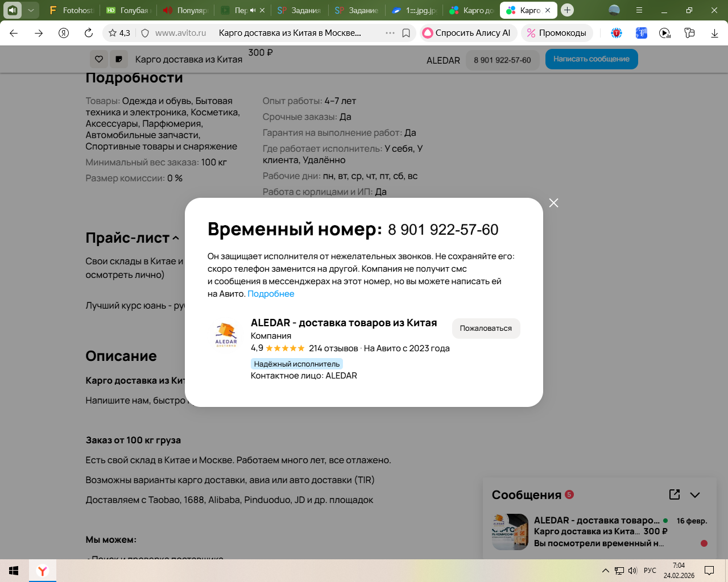Open the Yandex home button

point(64,33)
